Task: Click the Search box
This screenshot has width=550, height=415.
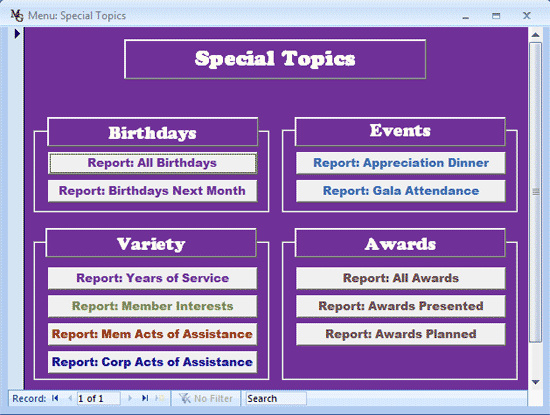Action: coord(276,399)
